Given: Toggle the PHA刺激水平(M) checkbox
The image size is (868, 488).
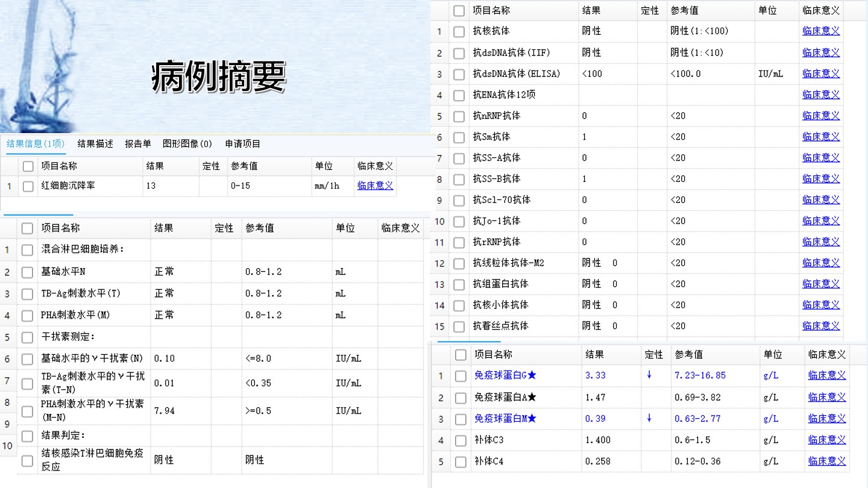Looking at the screenshot, I should tap(27, 316).
